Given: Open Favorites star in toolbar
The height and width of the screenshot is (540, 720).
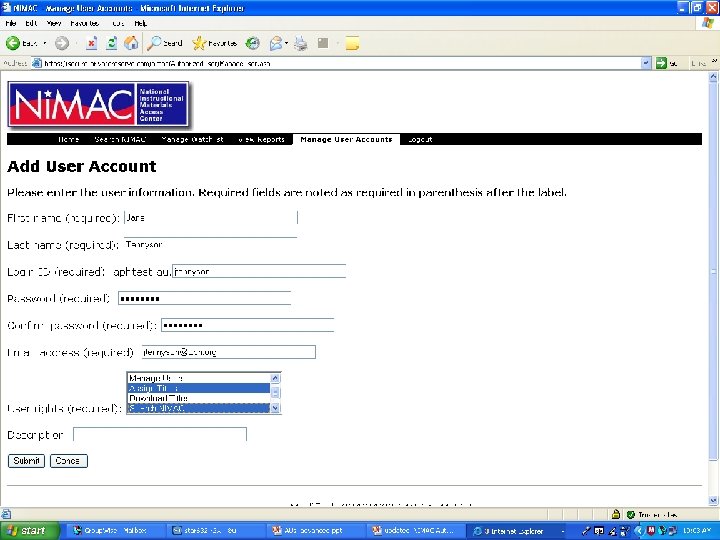Looking at the screenshot, I should (214, 43).
